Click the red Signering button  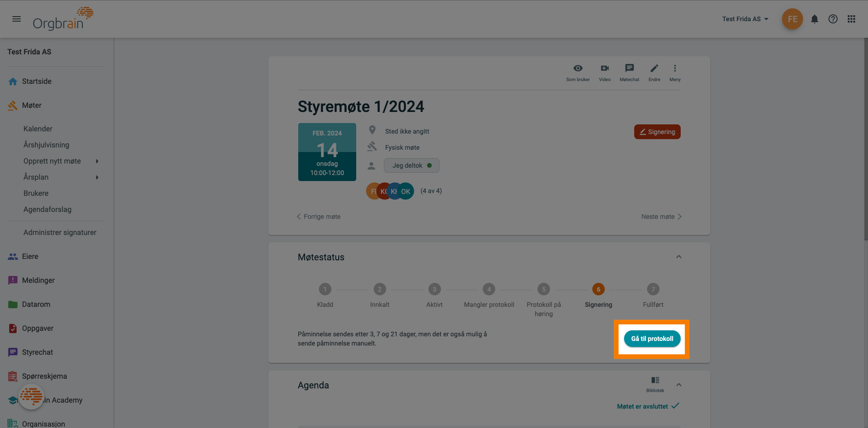[657, 132]
